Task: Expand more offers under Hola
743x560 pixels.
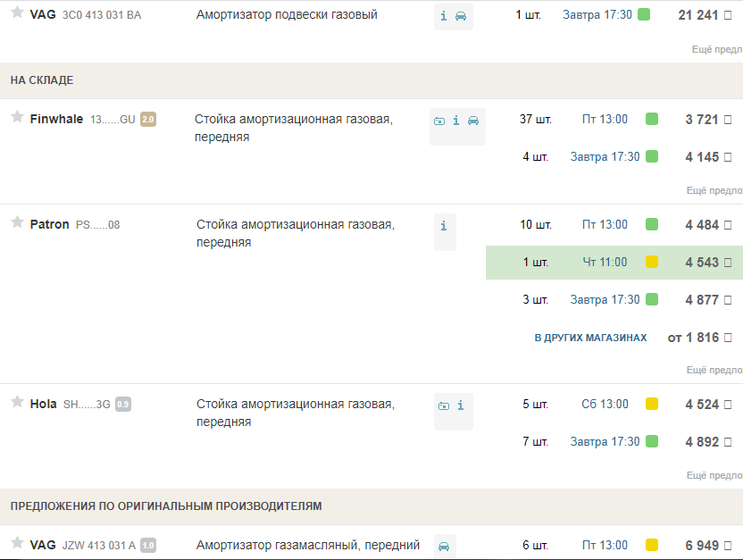Action: [714, 476]
